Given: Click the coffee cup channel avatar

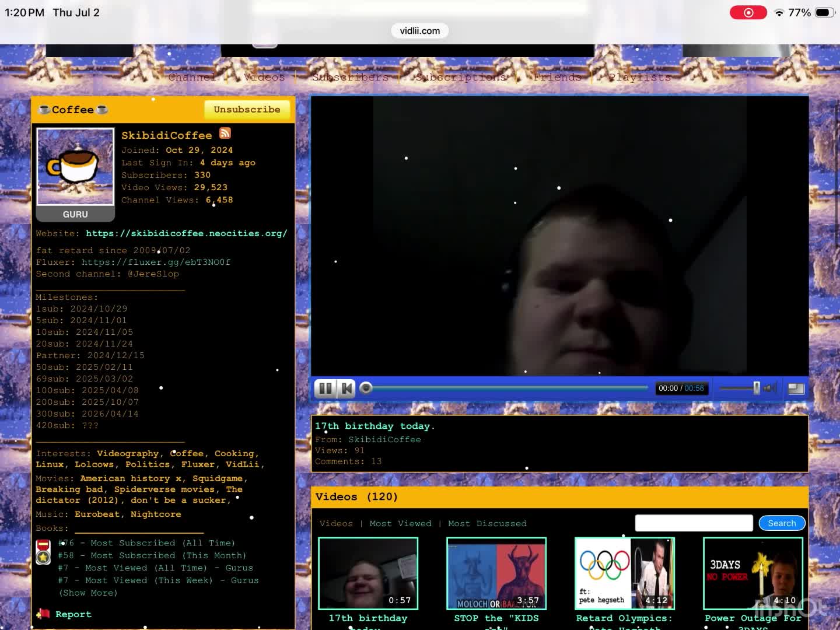Looking at the screenshot, I should tap(75, 167).
